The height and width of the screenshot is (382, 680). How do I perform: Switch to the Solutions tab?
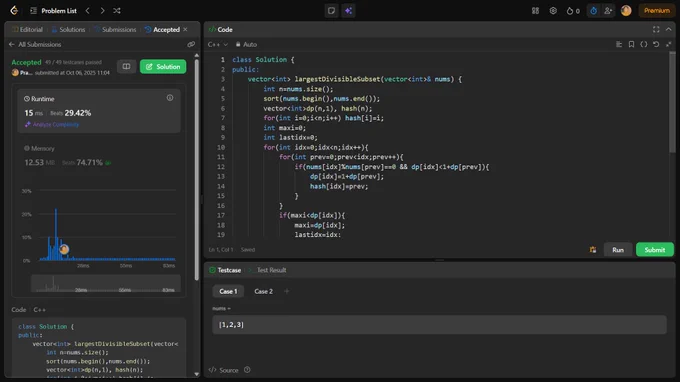click(68, 29)
